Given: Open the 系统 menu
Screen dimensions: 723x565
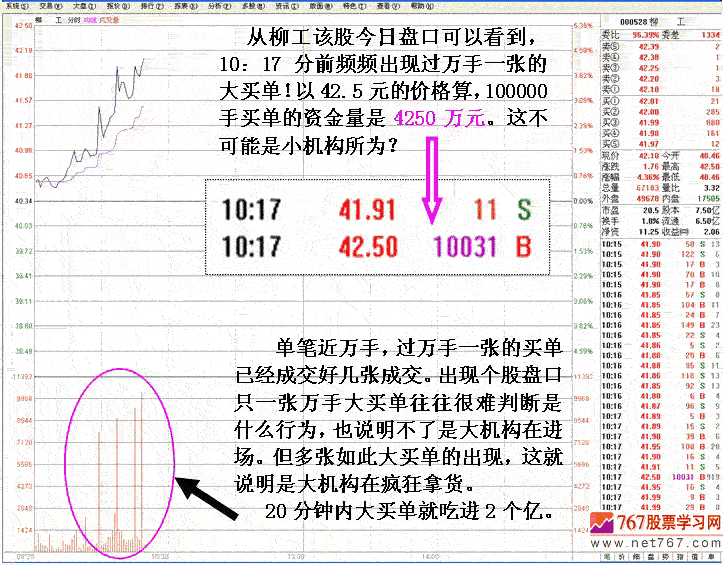Looking at the screenshot, I should click(13, 5).
